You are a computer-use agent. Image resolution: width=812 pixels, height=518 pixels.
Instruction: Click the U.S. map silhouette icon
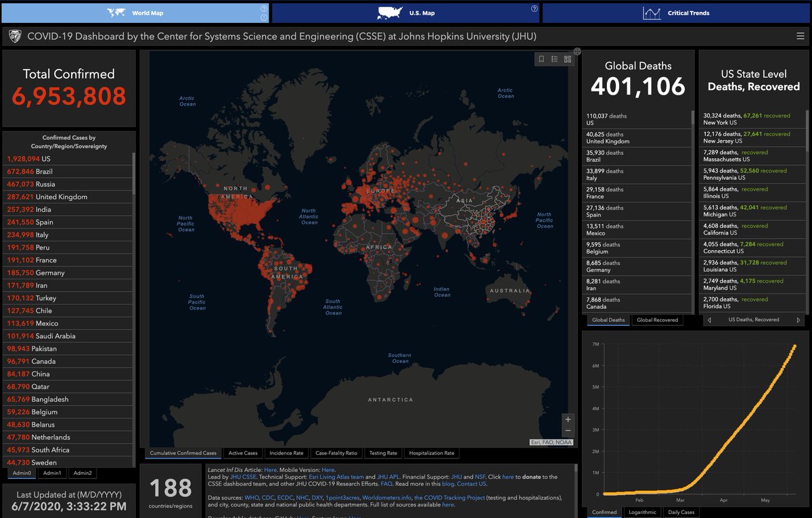point(390,13)
